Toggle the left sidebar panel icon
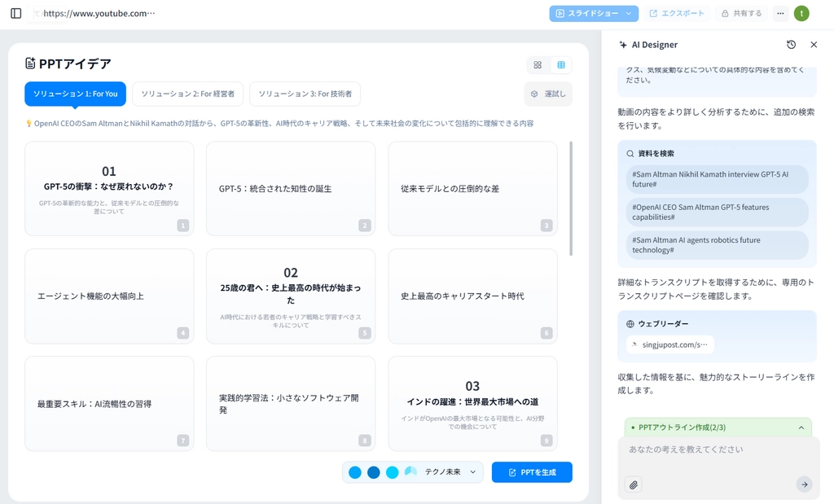834x504 pixels. point(15,13)
